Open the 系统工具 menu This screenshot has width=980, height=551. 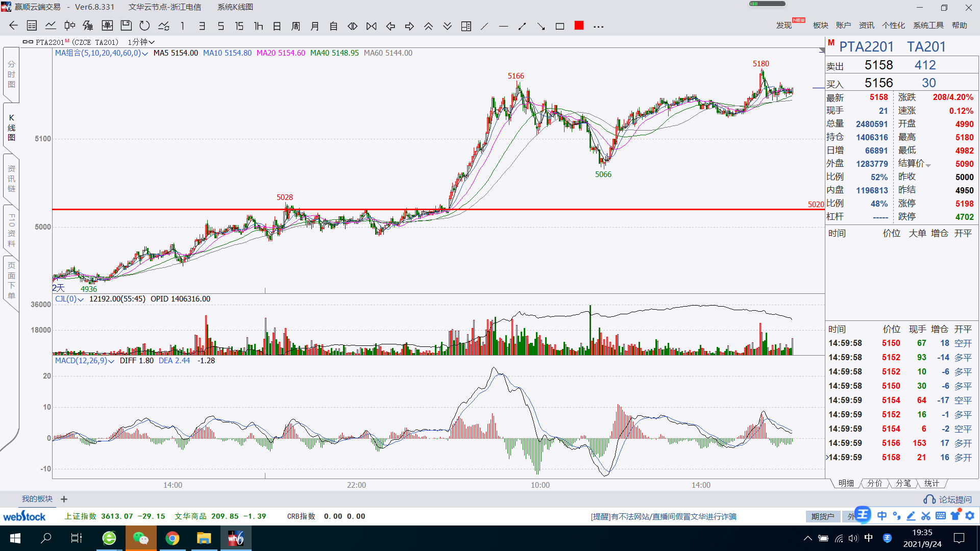tap(928, 26)
